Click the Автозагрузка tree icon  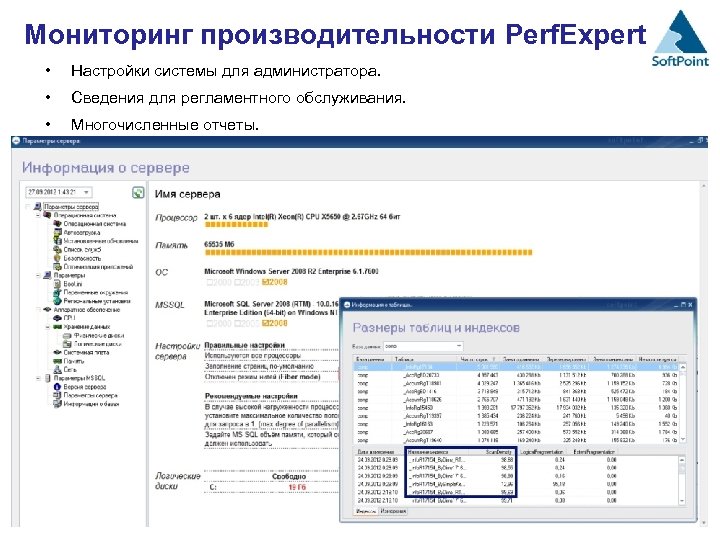point(57,232)
